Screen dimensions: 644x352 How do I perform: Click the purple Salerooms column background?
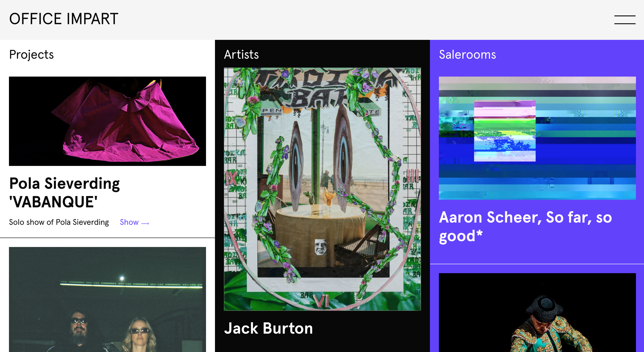[x=537, y=255]
